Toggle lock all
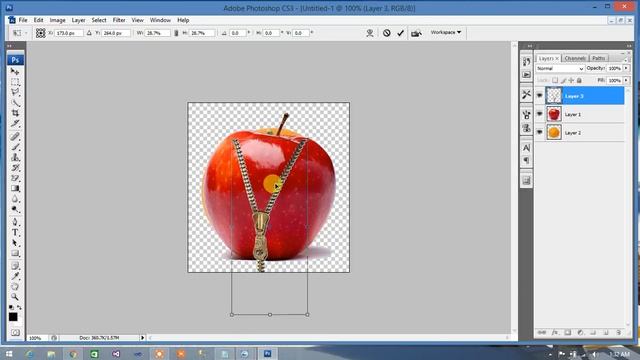The image size is (640, 360). click(579, 80)
